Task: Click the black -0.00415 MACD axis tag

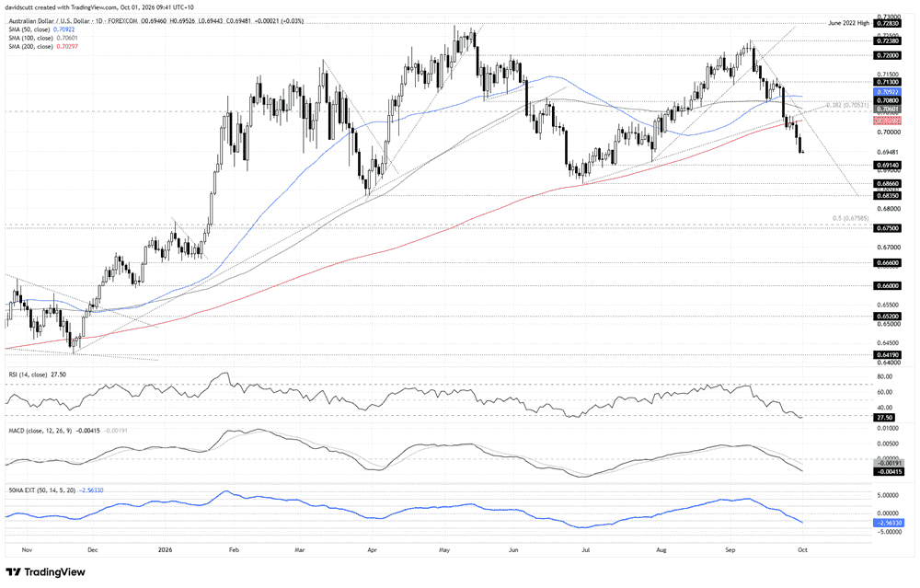Action: coord(889,471)
